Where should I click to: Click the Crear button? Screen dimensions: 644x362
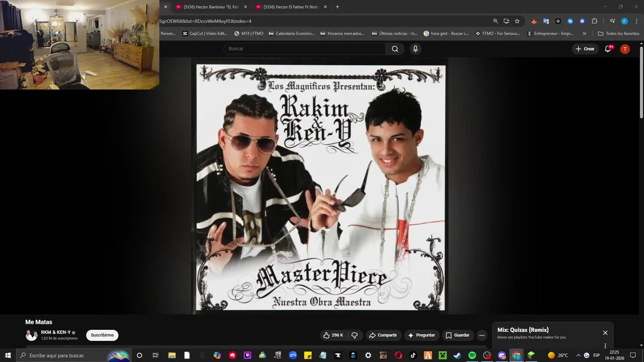(x=585, y=49)
